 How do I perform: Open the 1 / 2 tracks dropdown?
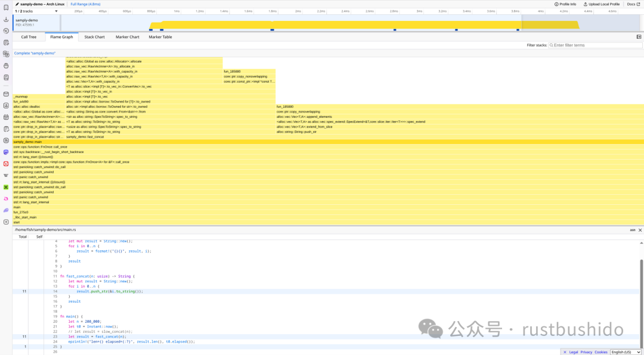click(36, 11)
